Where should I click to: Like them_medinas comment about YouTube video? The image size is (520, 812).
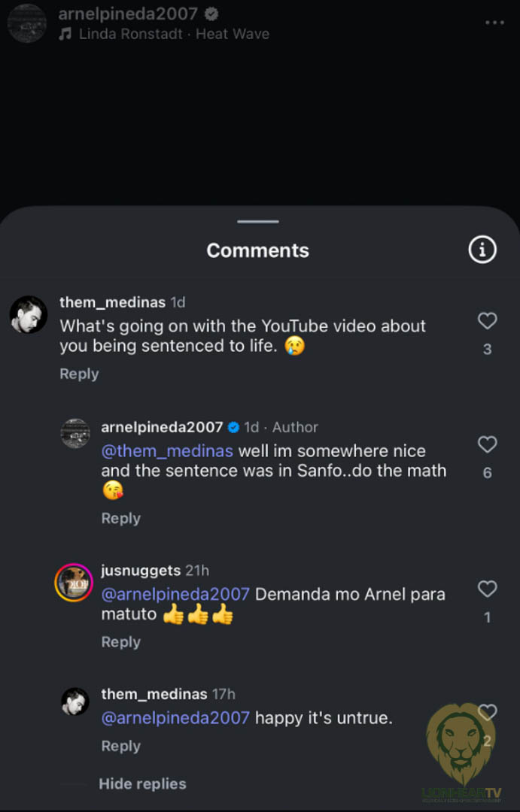pos(488,321)
